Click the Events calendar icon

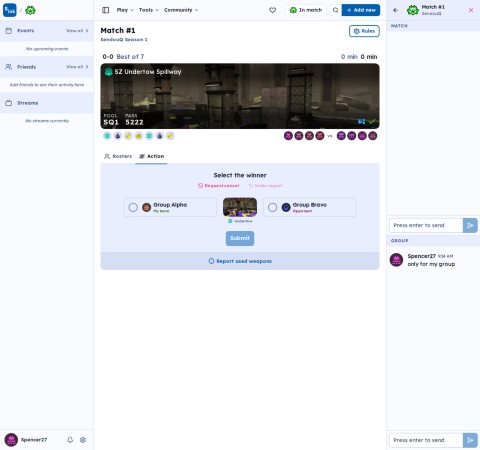pos(9,31)
